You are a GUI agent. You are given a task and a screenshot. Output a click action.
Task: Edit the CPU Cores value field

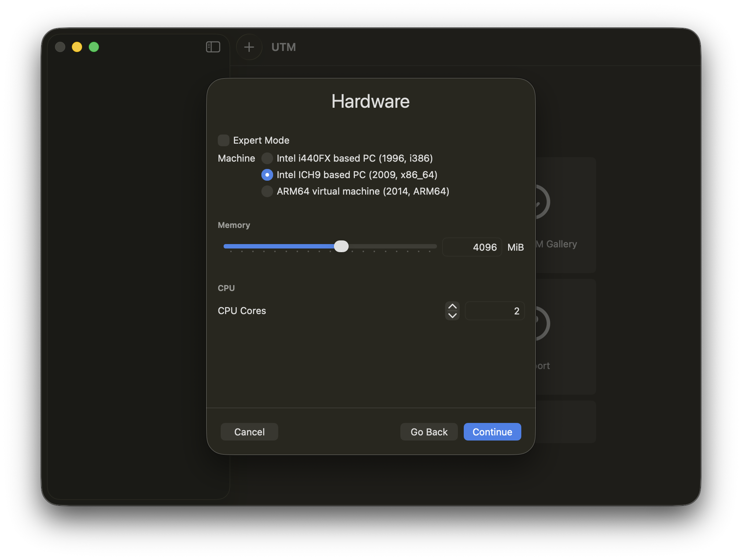tap(495, 310)
